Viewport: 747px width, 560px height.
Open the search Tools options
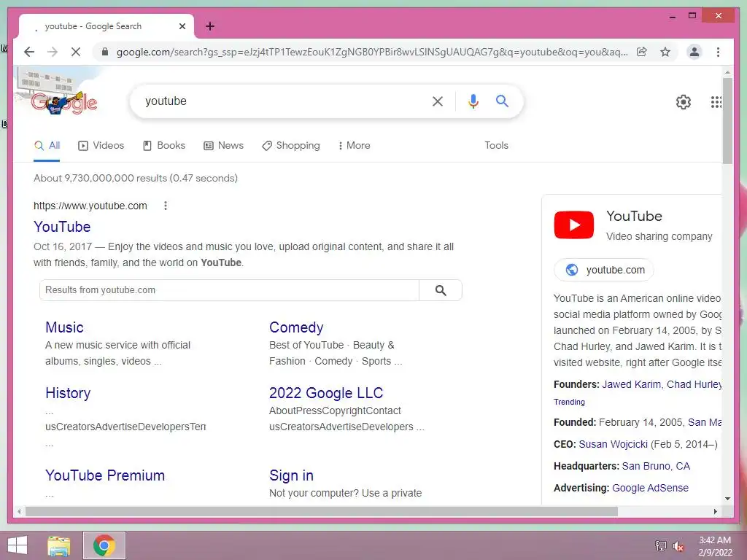pyautogui.click(x=496, y=146)
